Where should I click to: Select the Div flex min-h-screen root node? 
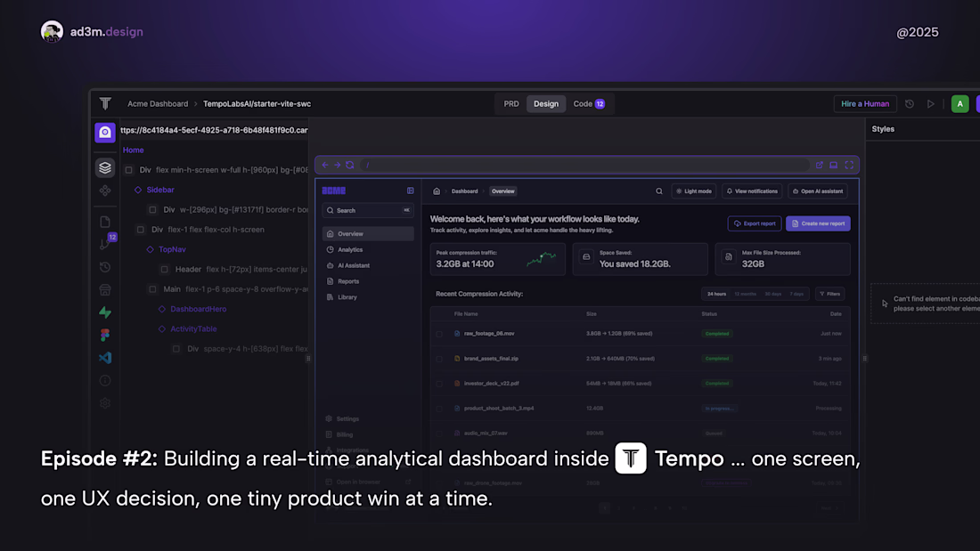(x=216, y=170)
